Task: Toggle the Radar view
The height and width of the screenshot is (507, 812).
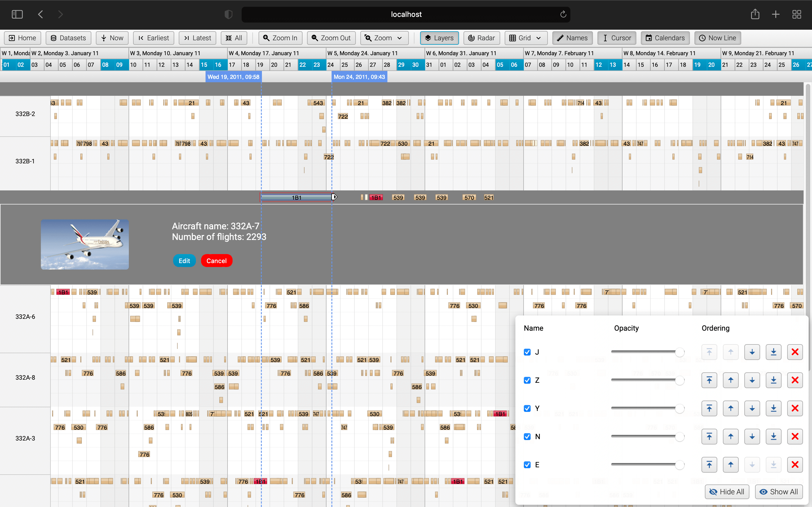Action: pos(481,38)
